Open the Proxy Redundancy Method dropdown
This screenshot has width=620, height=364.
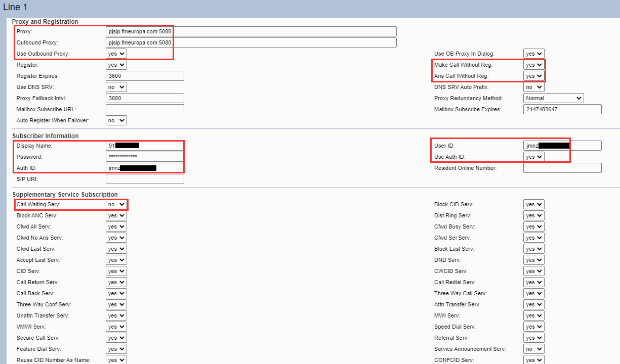point(554,98)
